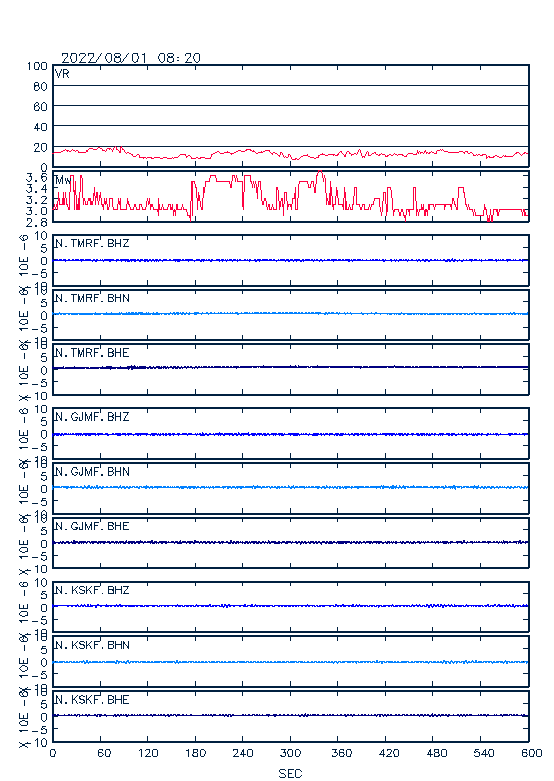Click the N.KSKF.BHN trace label
The width and height of the screenshot is (554, 781).
point(92,645)
